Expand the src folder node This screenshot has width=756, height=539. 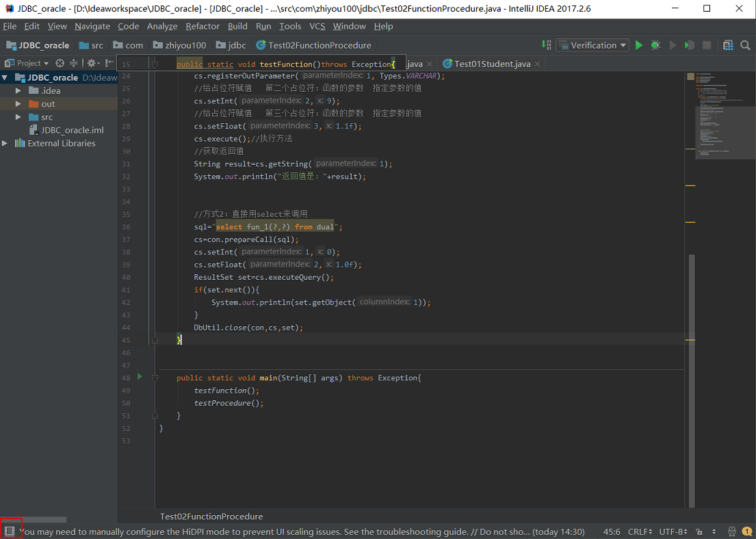tap(18, 117)
